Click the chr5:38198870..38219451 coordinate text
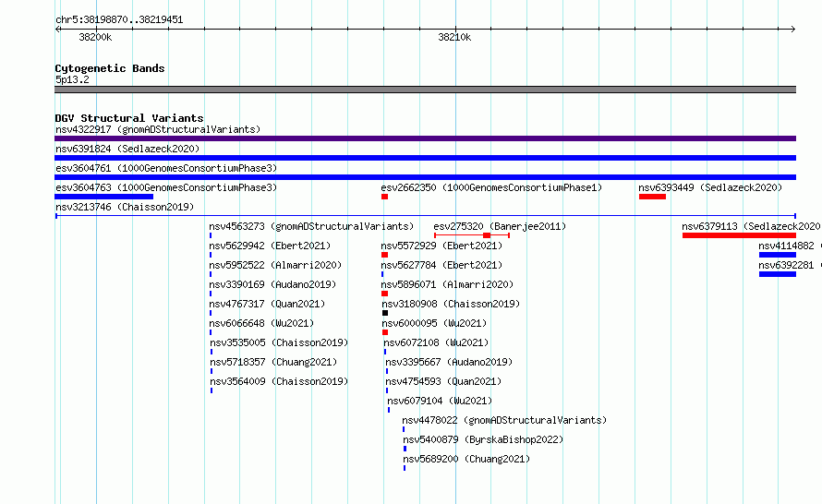The height and width of the screenshot is (504, 822). pyautogui.click(x=119, y=19)
